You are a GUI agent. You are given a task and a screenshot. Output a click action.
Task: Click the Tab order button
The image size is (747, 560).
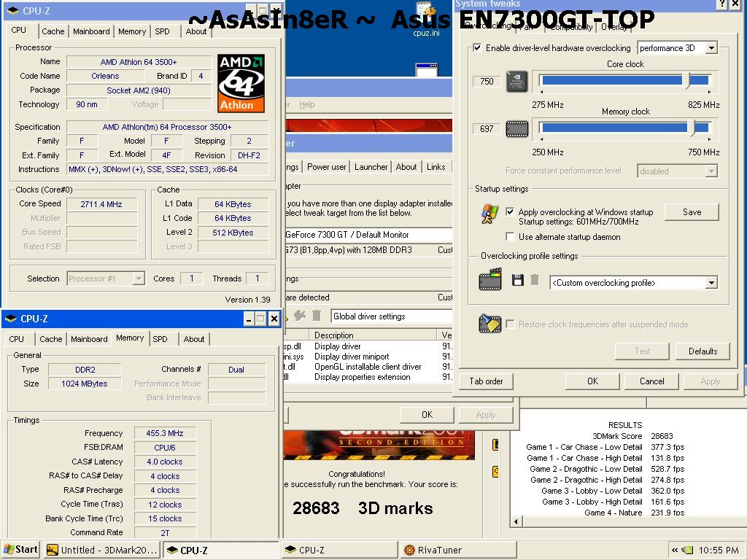point(486,381)
